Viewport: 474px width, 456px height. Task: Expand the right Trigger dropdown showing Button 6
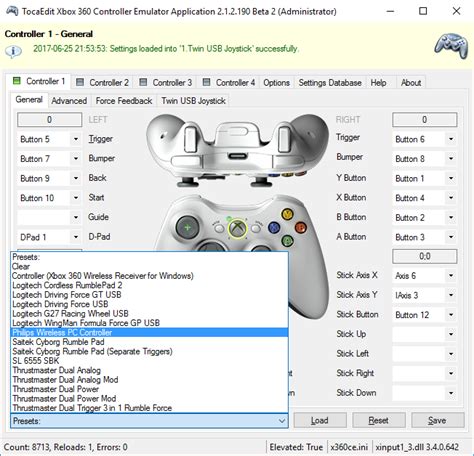(x=451, y=139)
